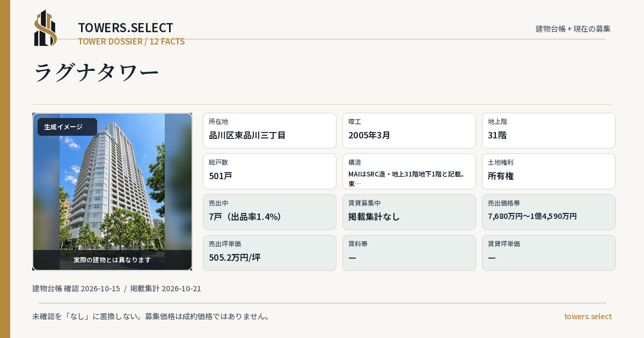Click the empty 賃料帯 card
Viewport: 644px width, 338px height.
(x=409, y=253)
